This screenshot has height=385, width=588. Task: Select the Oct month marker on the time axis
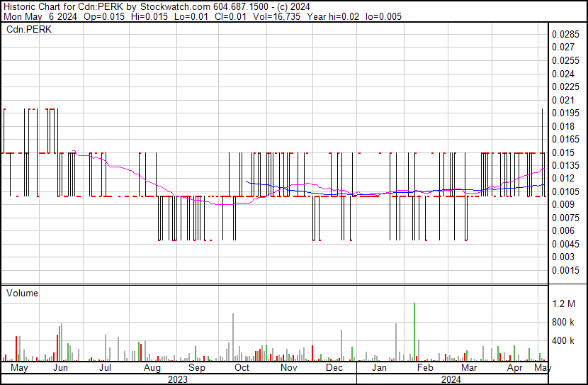tap(242, 369)
